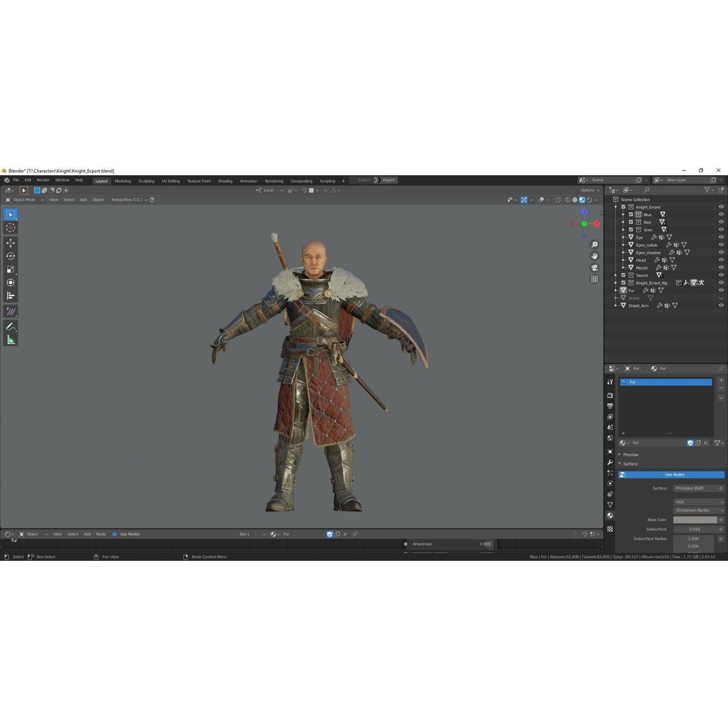Switch perspective/orthographic grid icon
The width and height of the screenshot is (728, 728).
tap(595, 279)
